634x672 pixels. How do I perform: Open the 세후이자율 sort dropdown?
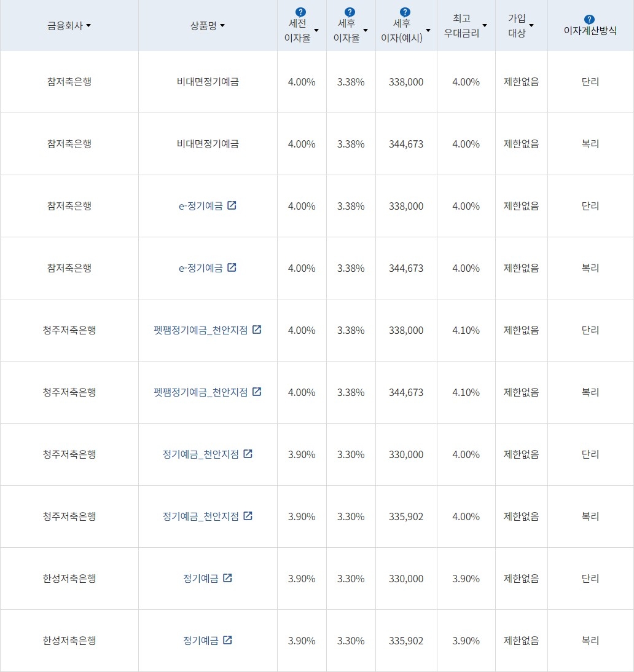click(x=366, y=30)
